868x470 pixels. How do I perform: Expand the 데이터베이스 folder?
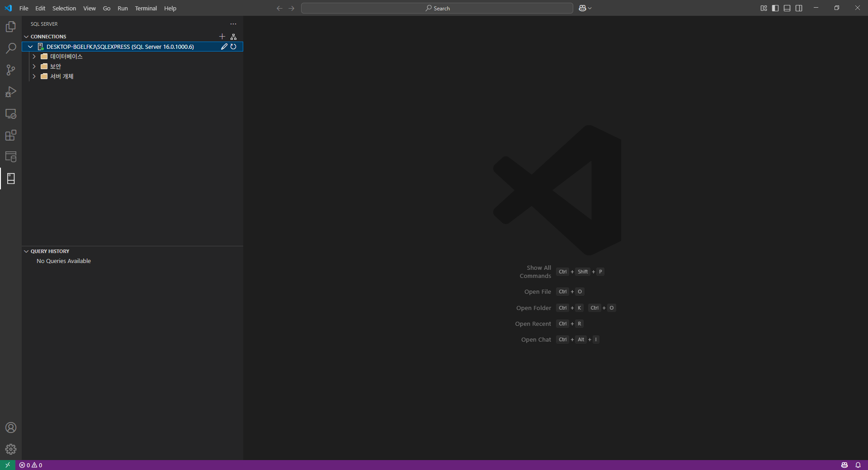[x=34, y=56]
